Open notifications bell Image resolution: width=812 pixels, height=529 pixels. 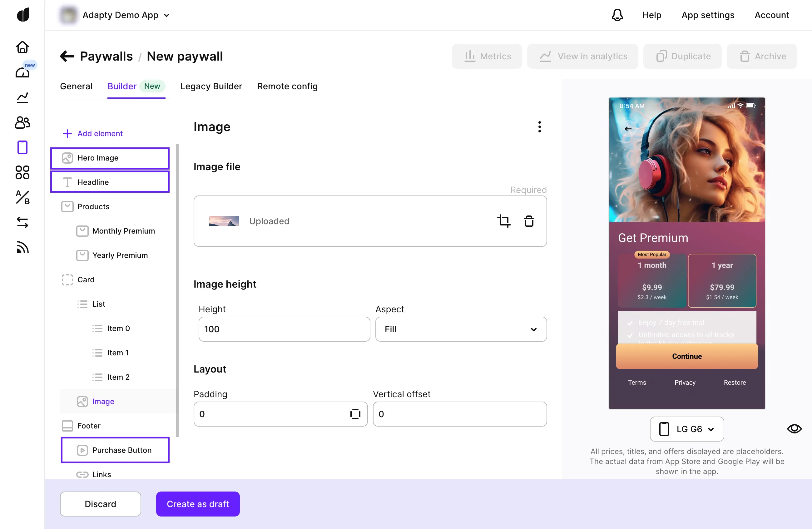[x=617, y=15]
